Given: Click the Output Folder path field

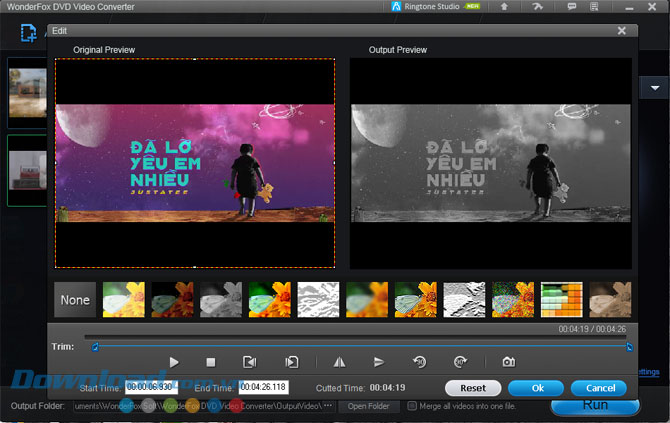Looking at the screenshot, I should (x=198, y=406).
